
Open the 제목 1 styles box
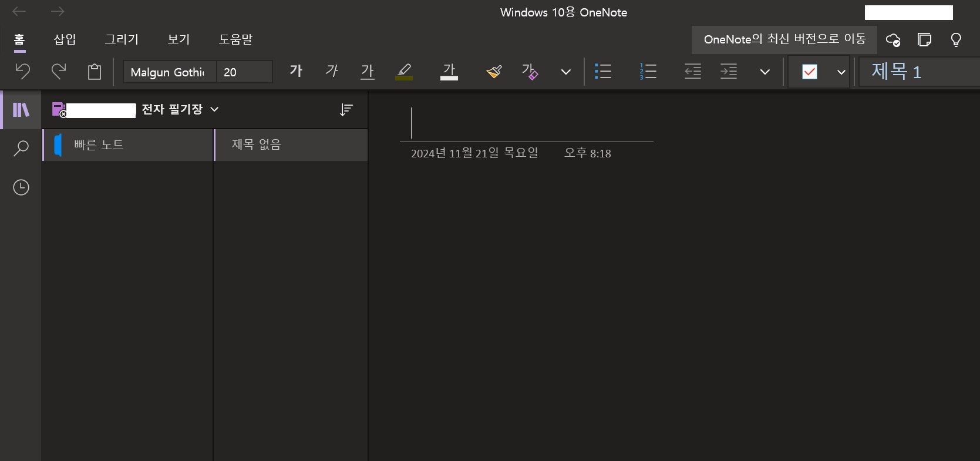pyautogui.click(x=919, y=72)
